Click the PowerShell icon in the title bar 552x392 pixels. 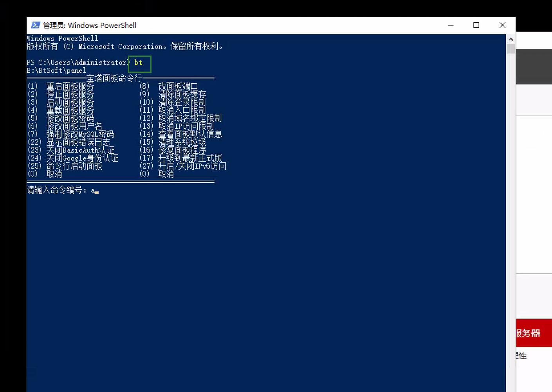[x=36, y=25]
